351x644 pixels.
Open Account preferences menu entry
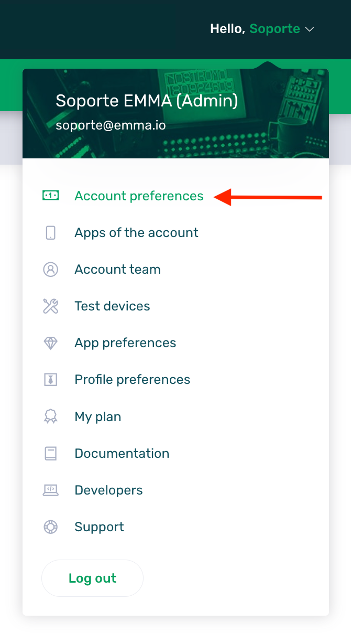pyautogui.click(x=139, y=196)
